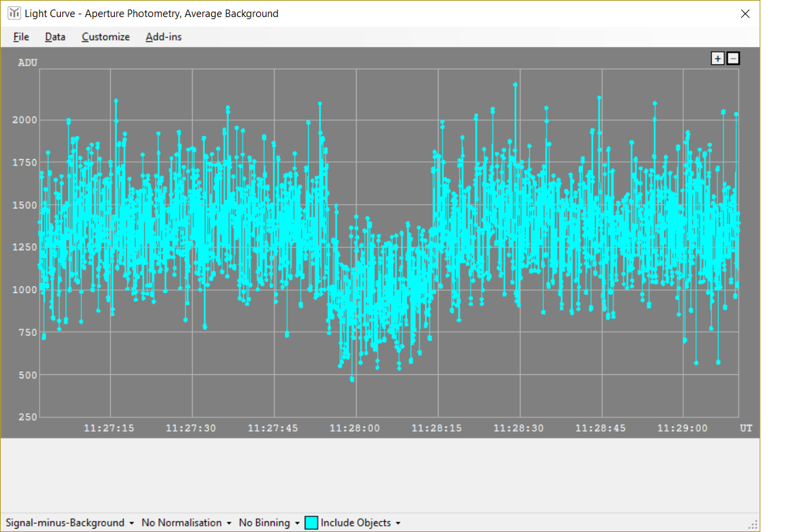Expand the No Binning dropdown
787x532 pixels.
click(269, 522)
